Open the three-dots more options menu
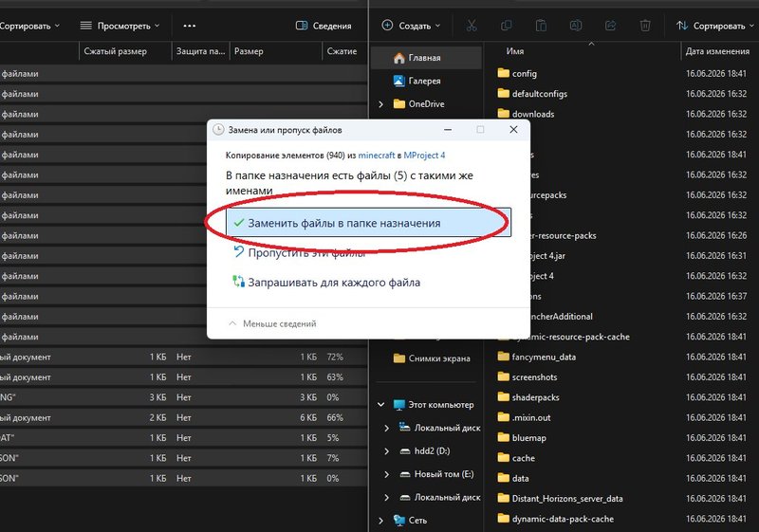This screenshot has height=532, width=759. point(190,26)
